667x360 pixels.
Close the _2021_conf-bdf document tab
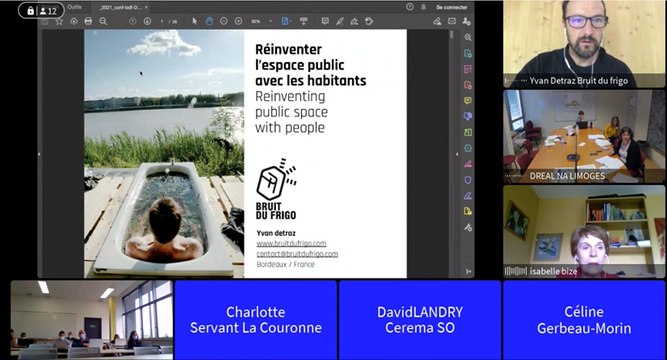click(x=146, y=7)
